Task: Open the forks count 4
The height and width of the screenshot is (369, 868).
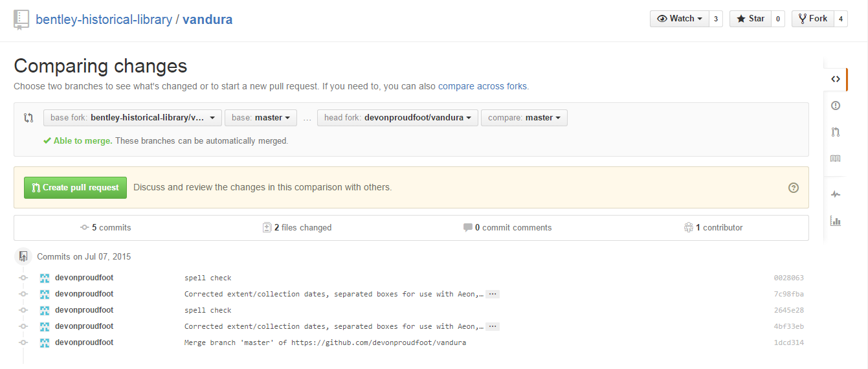Action: point(840,19)
